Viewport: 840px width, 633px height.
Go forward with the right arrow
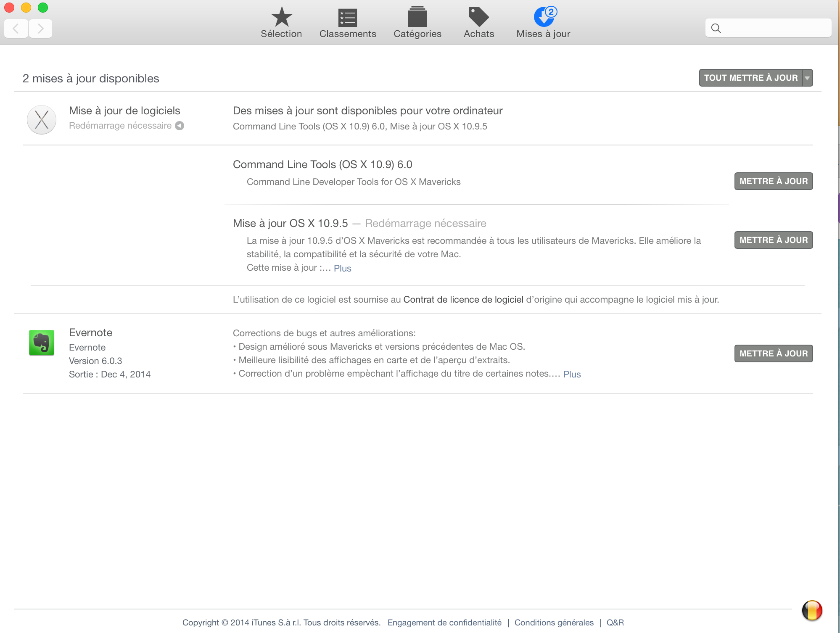[40, 29]
